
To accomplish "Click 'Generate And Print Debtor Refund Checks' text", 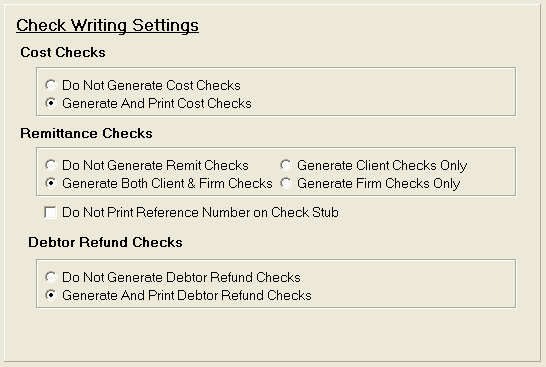I will point(187,295).
